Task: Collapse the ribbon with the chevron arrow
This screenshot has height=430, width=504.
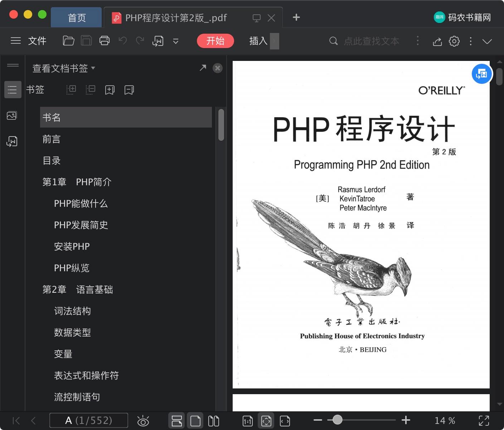Action: click(487, 41)
